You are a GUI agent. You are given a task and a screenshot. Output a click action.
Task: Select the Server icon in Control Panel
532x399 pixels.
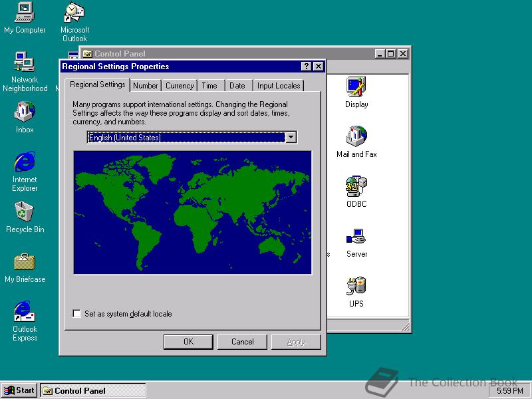(356, 241)
